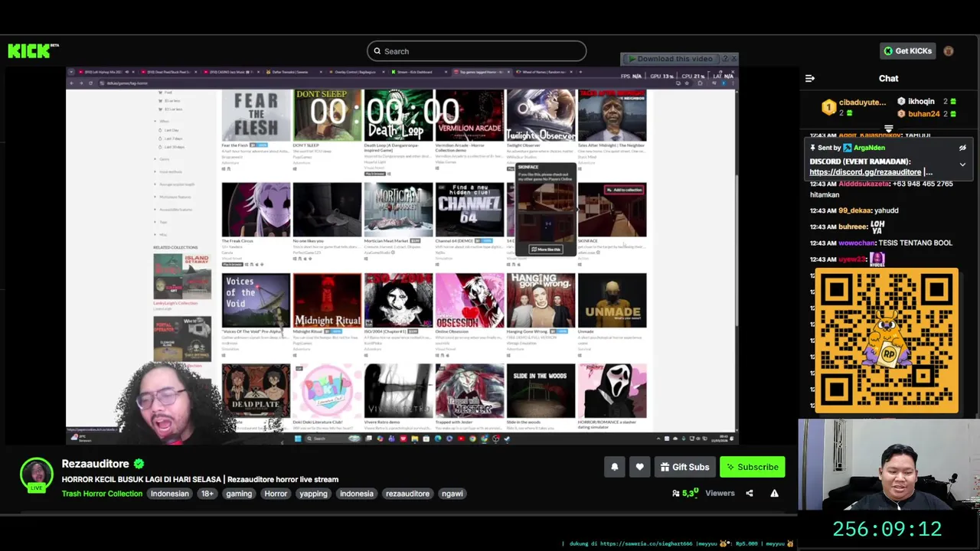Open Trash Horror Collection category
980x551 pixels.
point(102,494)
